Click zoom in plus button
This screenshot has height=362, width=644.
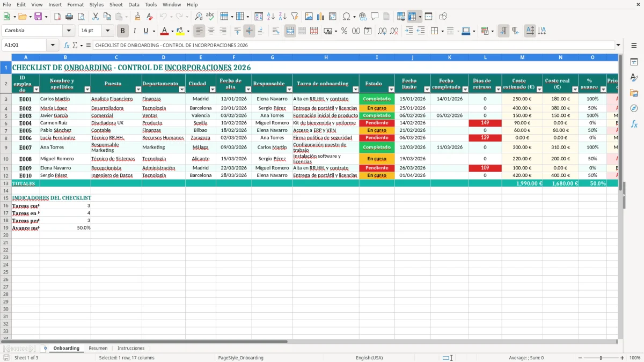pos(622,358)
